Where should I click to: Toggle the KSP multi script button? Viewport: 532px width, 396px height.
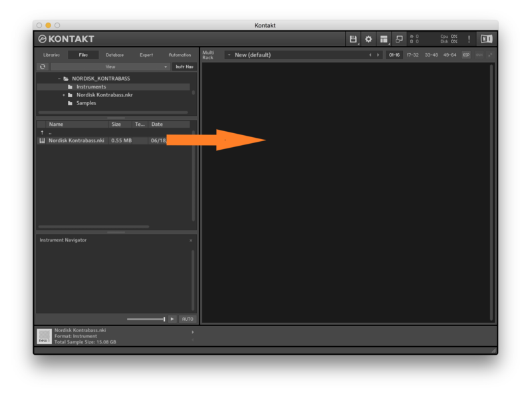466,55
